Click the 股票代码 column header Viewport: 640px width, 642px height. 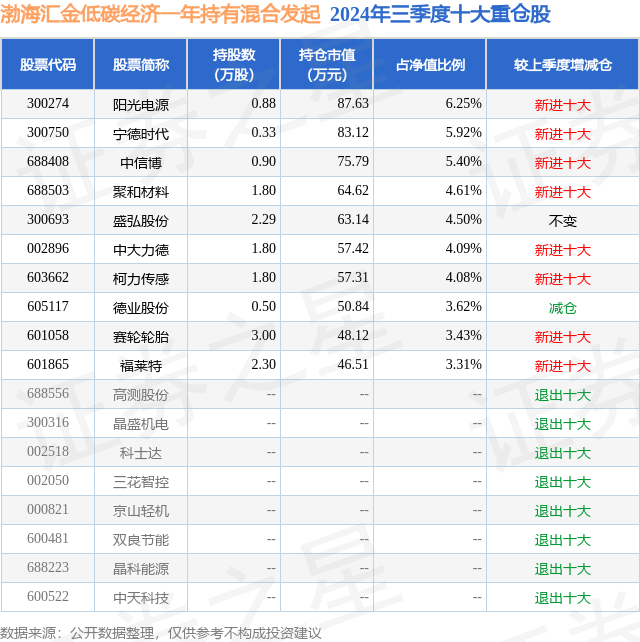tap(48, 64)
